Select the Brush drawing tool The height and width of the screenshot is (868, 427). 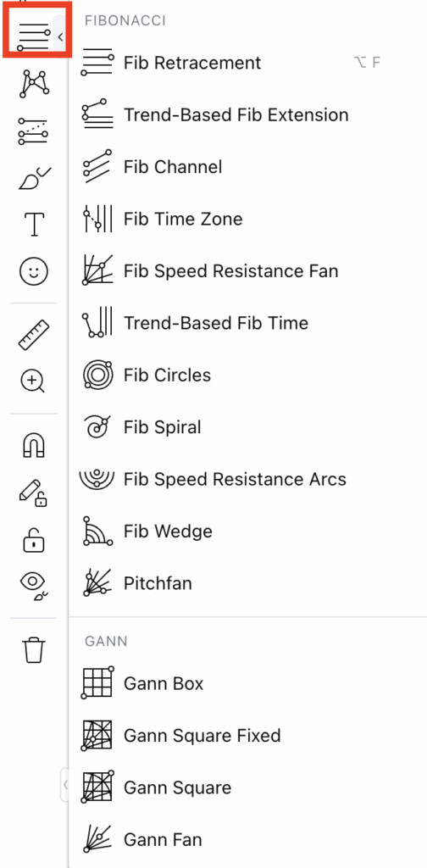point(34,178)
